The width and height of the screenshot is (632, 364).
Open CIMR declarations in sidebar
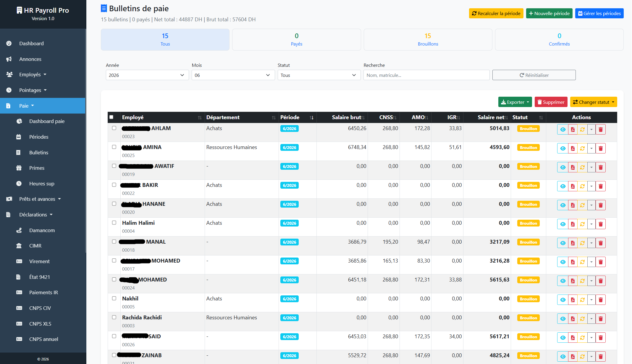point(35,246)
